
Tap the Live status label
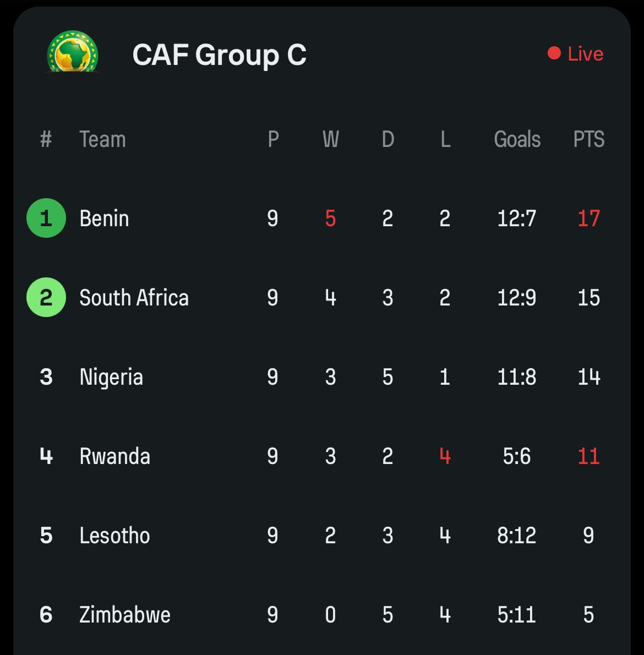(x=585, y=54)
